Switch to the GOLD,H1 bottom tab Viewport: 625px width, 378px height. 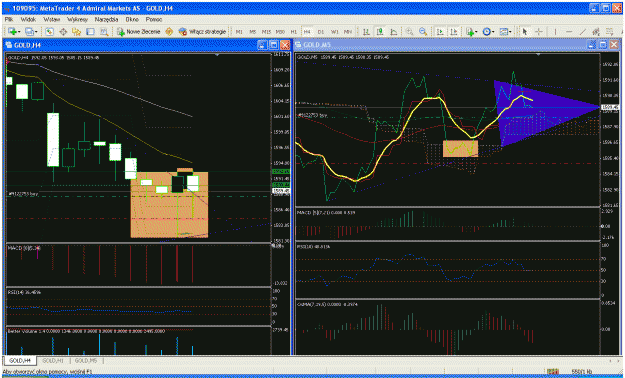pyautogui.click(x=53, y=360)
